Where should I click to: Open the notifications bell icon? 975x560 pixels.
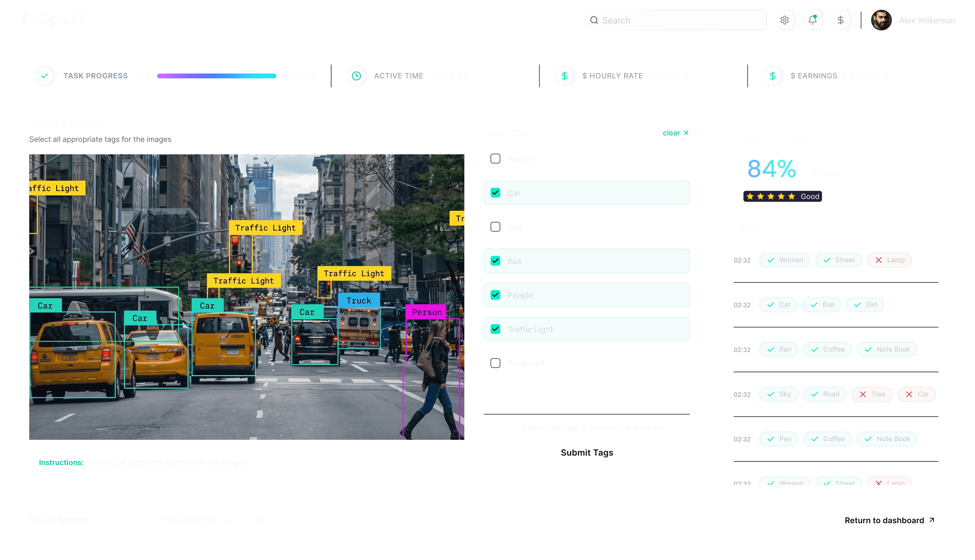812,20
